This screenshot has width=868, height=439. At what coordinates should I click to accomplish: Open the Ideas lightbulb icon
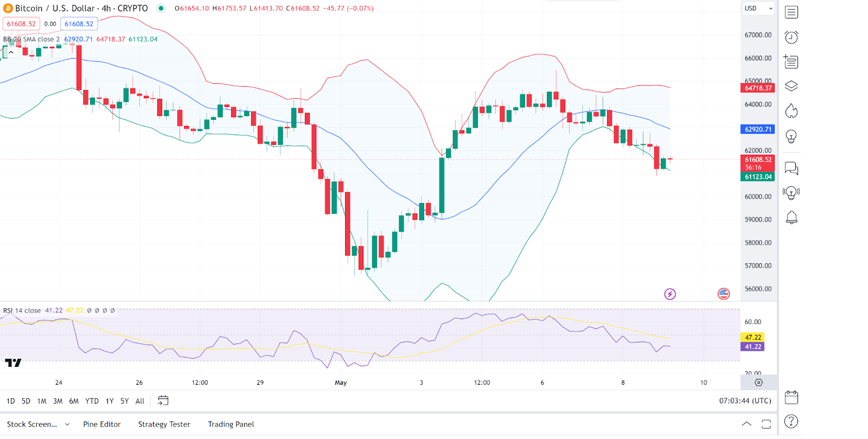792,136
